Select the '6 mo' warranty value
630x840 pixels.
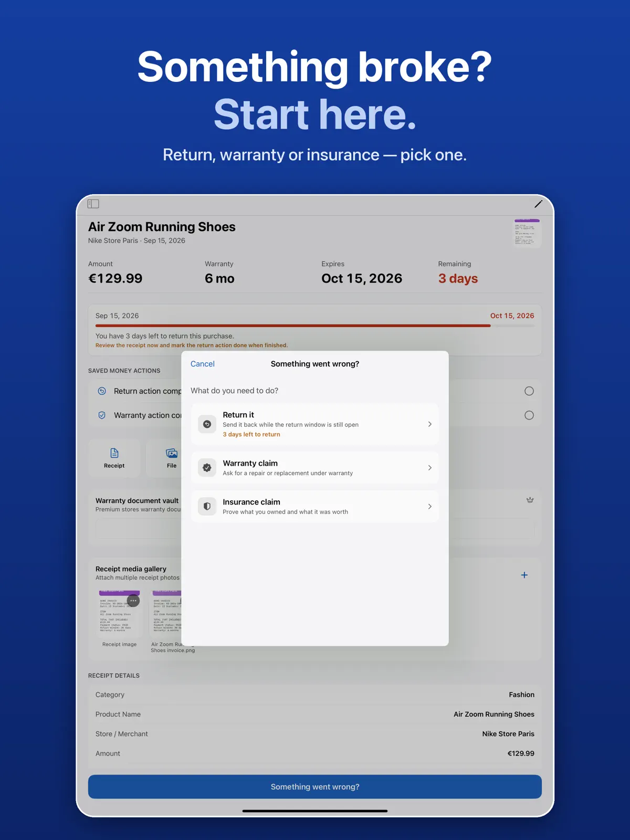pyautogui.click(x=219, y=279)
